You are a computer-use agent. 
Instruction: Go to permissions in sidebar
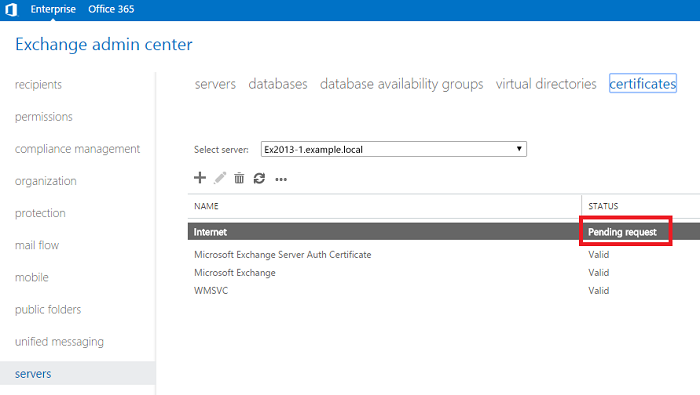click(x=44, y=116)
